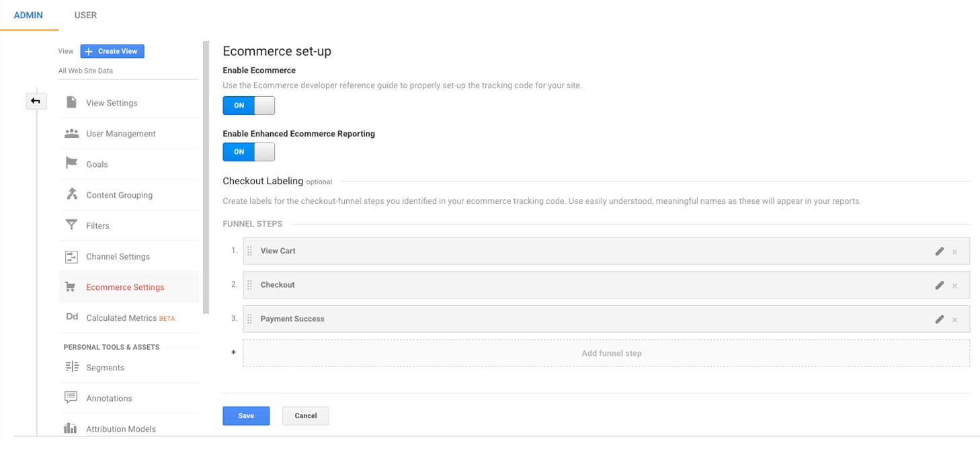
Task: Click the back arrow icon in sidebar
Action: [36, 102]
